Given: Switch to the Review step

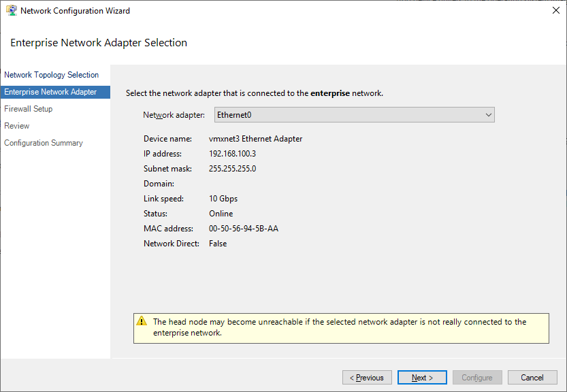Looking at the screenshot, I should [x=16, y=125].
